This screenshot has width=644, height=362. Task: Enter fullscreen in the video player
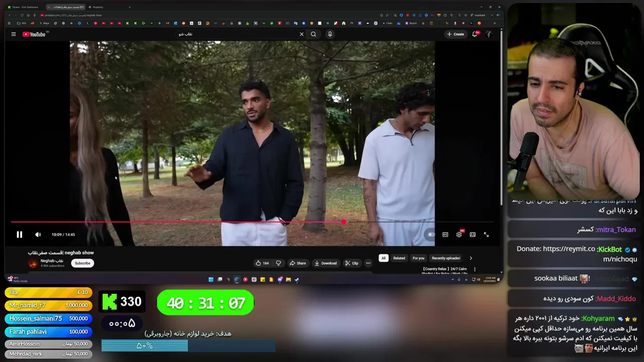pos(486,234)
